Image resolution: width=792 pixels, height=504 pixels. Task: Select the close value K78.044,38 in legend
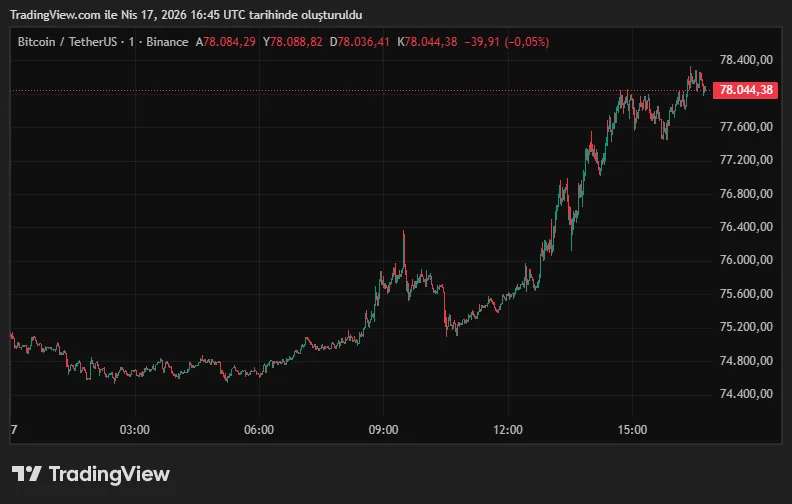(427, 42)
